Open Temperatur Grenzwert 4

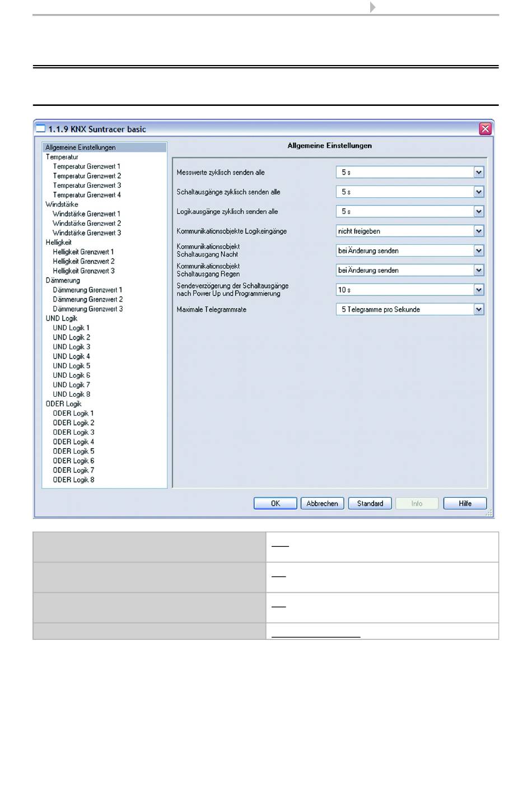[x=87, y=195]
